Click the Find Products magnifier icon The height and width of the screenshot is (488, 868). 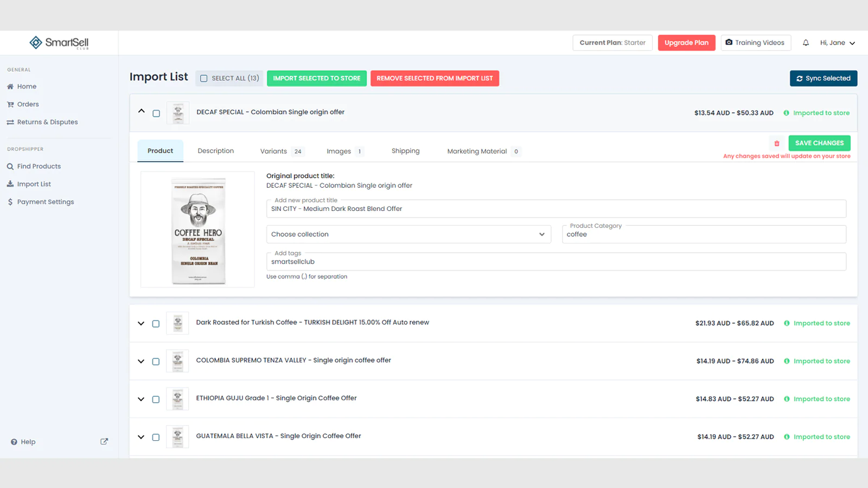[x=10, y=166]
